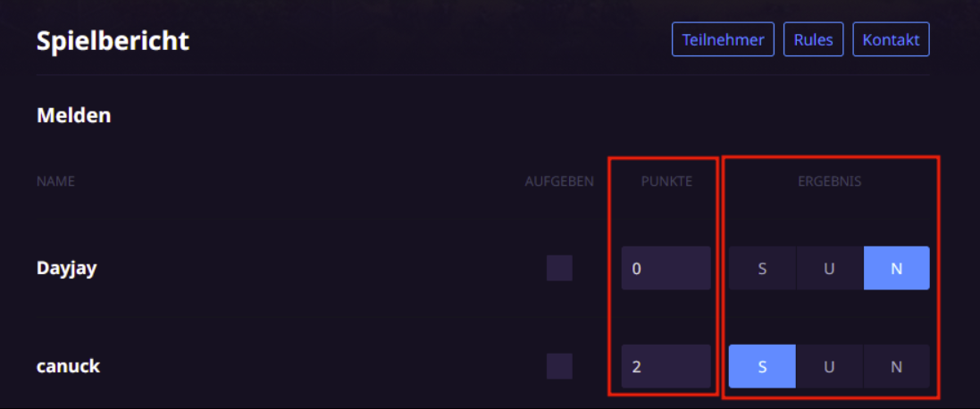Select N result for Dayjay

pos(896,268)
